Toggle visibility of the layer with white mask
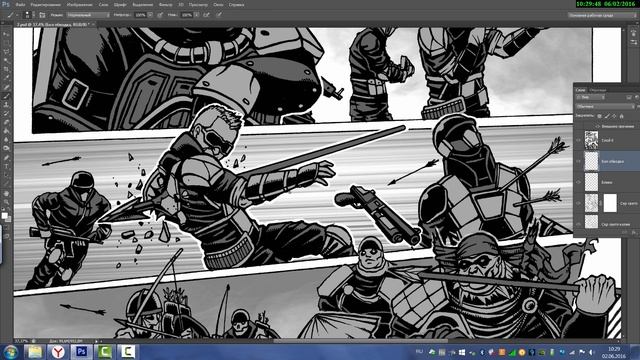 click(x=578, y=203)
